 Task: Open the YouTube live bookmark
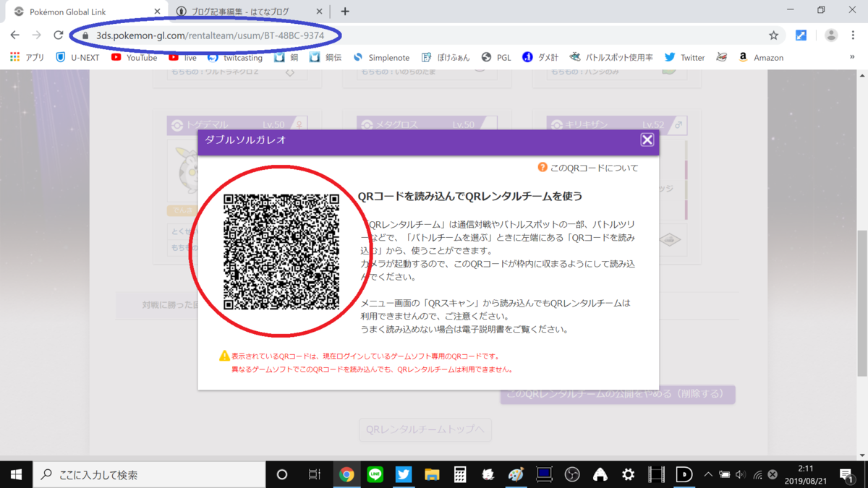pyautogui.click(x=182, y=57)
